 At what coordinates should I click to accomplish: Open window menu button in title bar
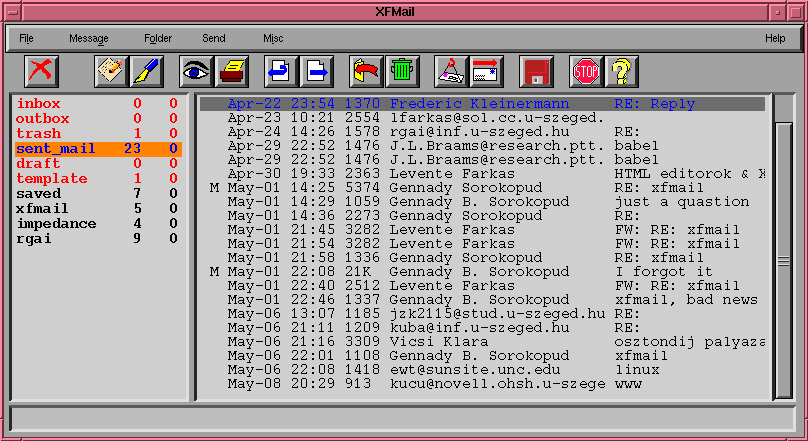click(12, 11)
